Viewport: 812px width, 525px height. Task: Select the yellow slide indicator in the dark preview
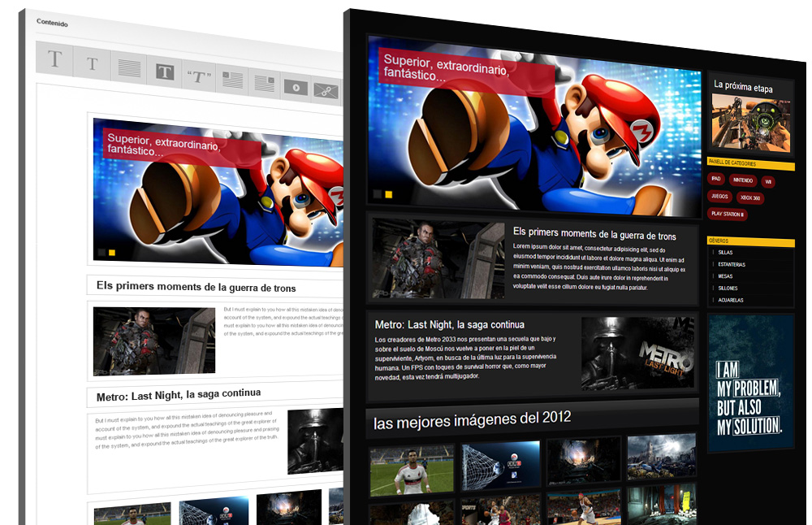389,195
